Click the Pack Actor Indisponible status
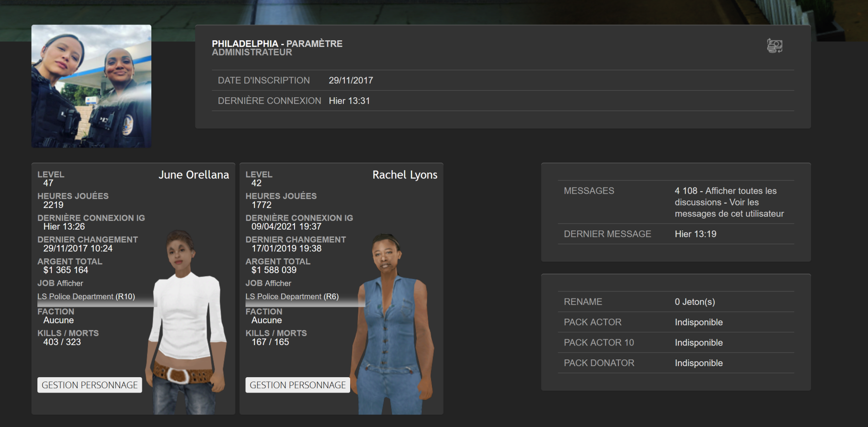Image resolution: width=868 pixels, height=427 pixels. tap(699, 322)
